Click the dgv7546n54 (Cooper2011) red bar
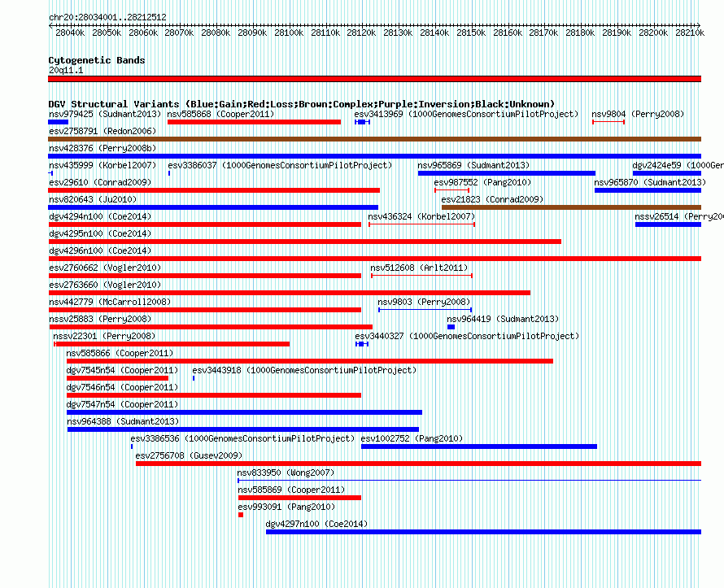 tap(214, 395)
